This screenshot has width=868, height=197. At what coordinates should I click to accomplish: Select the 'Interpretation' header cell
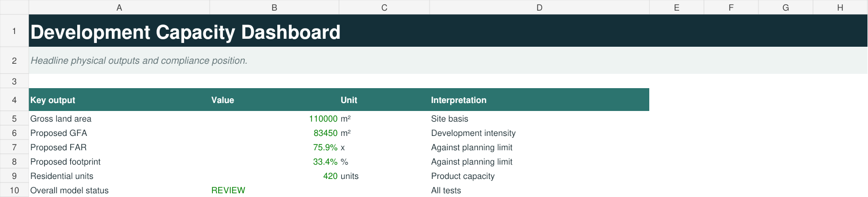(x=539, y=100)
